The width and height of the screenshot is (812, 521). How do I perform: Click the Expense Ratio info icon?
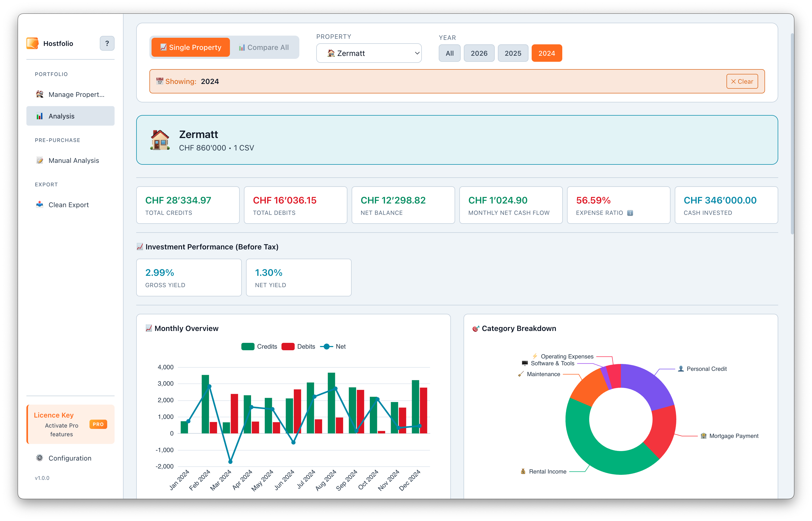pos(630,213)
